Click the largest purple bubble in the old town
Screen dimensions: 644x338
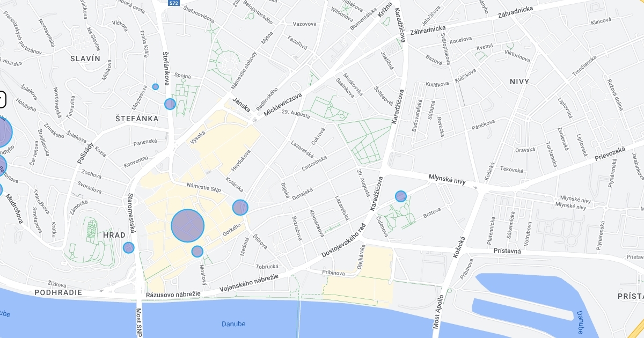tap(188, 226)
